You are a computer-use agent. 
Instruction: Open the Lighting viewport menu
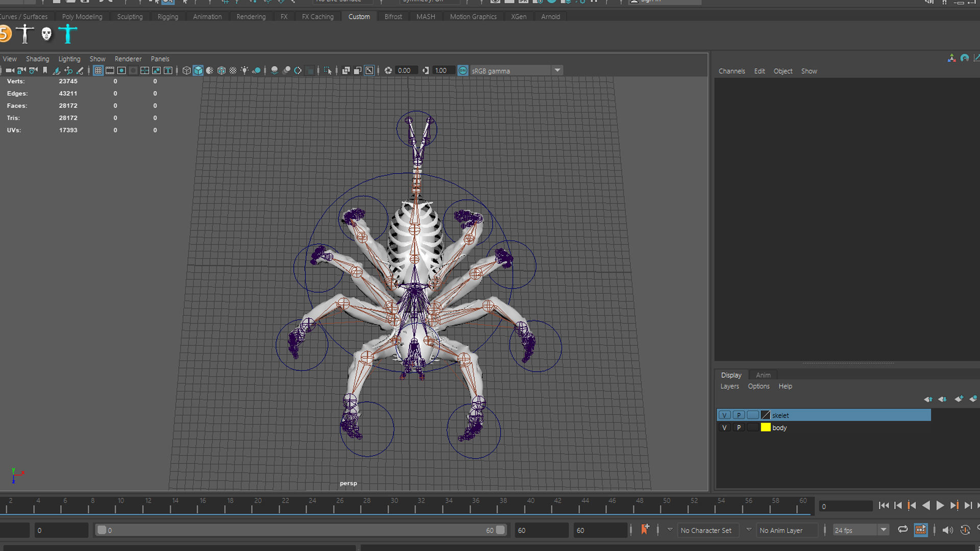pyautogui.click(x=69, y=59)
